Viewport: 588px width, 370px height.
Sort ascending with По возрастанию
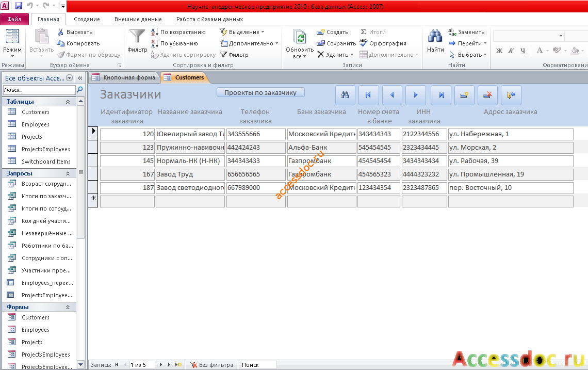[x=178, y=33]
